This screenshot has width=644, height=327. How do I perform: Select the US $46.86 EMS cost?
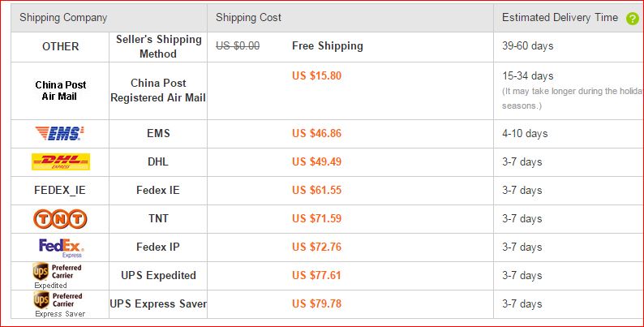(316, 134)
